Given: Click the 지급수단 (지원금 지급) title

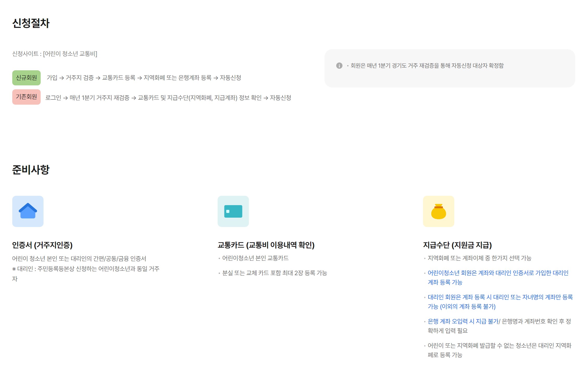Looking at the screenshot, I should 457,245.
